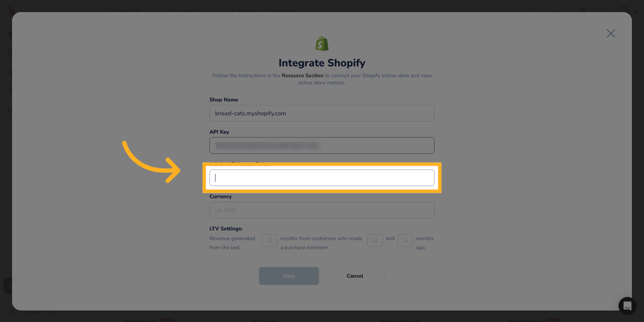644x322 pixels.
Task: Click the highlighted Admin API Access Token field
Action: point(322,178)
